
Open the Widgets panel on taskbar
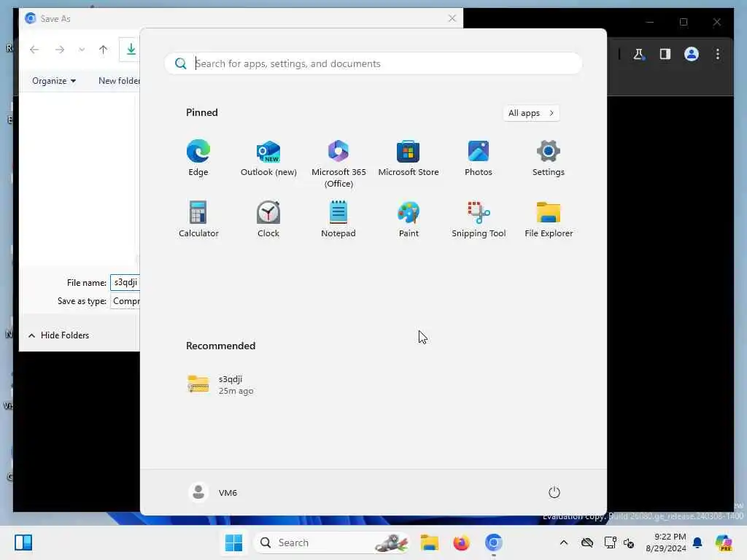[23, 542]
